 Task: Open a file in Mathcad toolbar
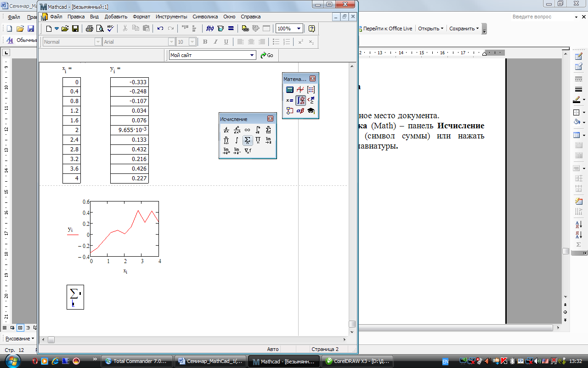pyautogui.click(x=65, y=29)
